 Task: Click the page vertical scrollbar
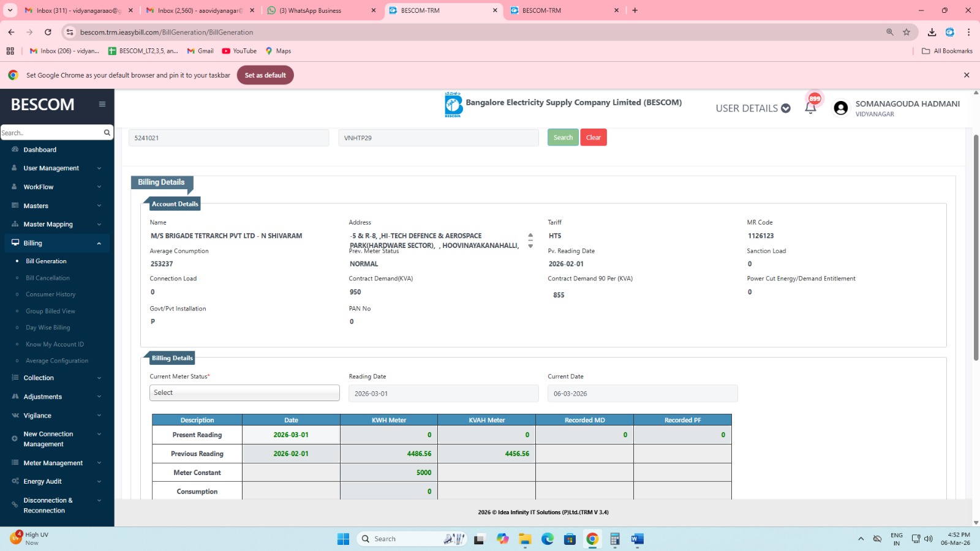click(976, 245)
